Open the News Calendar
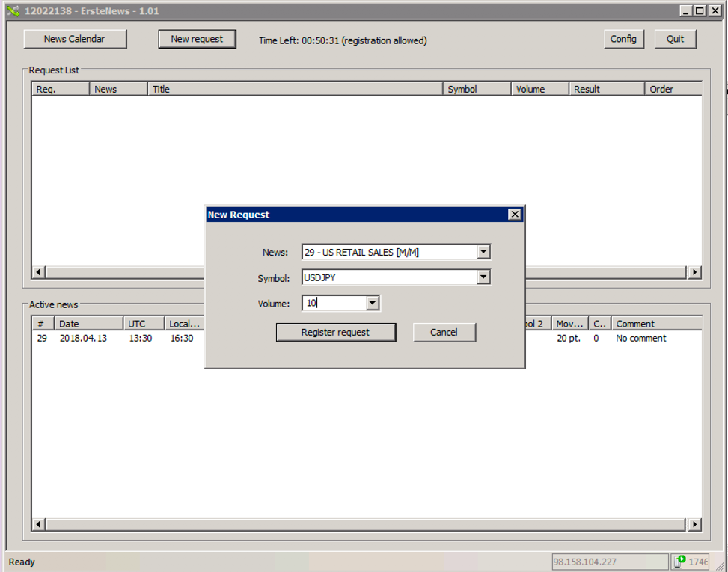 [75, 39]
